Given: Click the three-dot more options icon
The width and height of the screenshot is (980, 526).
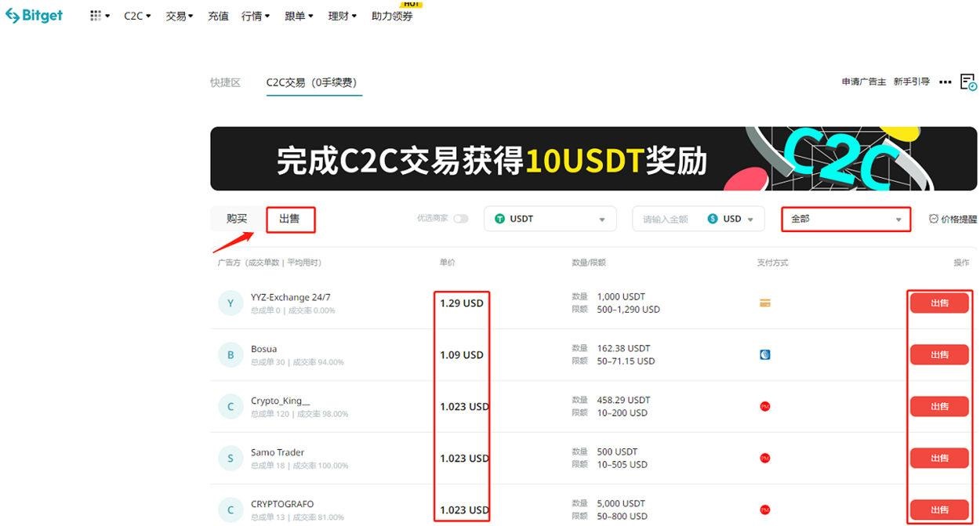Looking at the screenshot, I should pos(946,82).
